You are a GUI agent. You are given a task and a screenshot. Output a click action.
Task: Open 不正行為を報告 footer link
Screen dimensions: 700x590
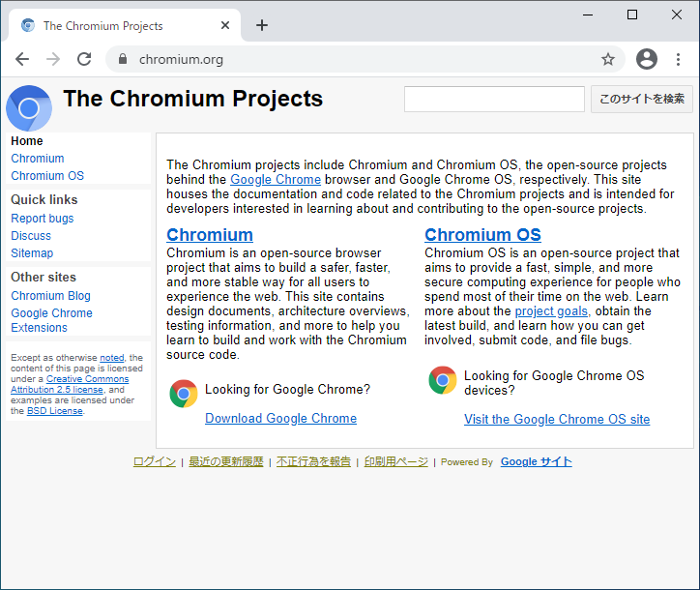pos(313,461)
